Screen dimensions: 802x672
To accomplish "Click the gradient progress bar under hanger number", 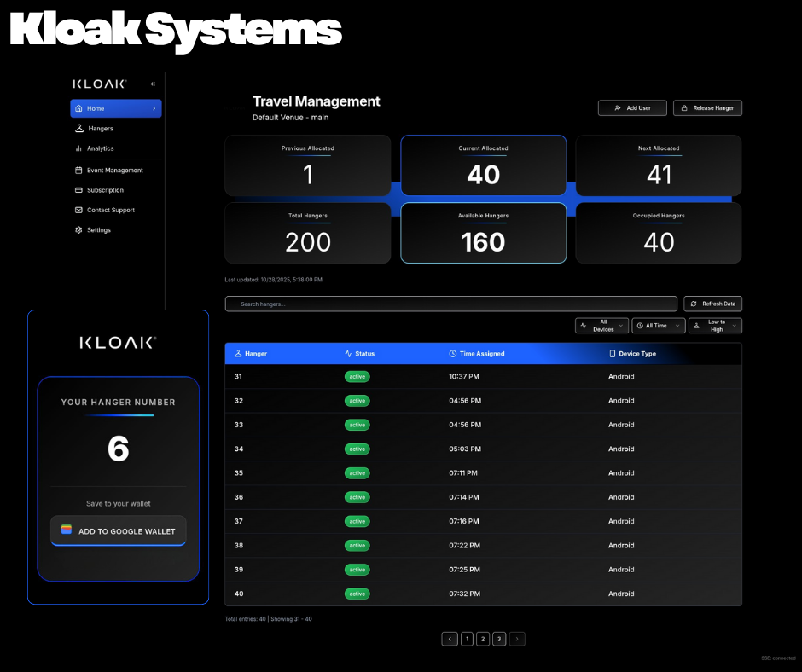I will pyautogui.click(x=118, y=417).
